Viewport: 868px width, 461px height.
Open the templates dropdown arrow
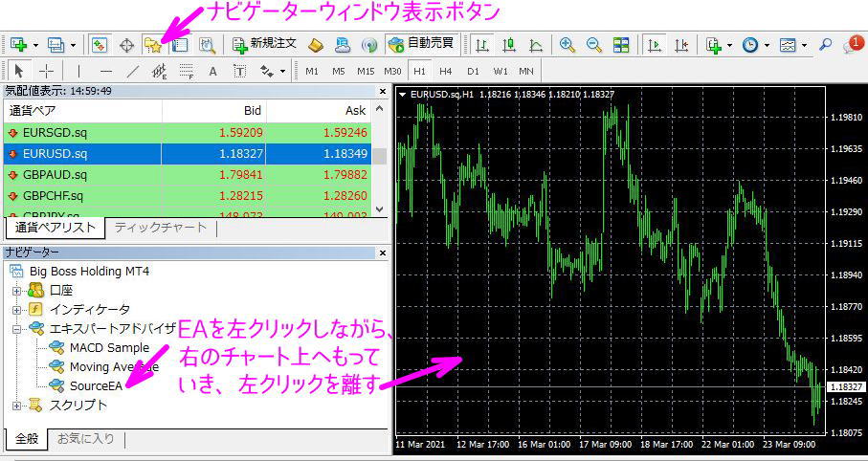804,45
